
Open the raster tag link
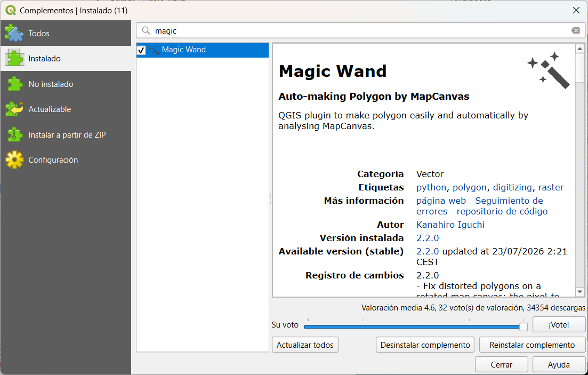coord(551,187)
